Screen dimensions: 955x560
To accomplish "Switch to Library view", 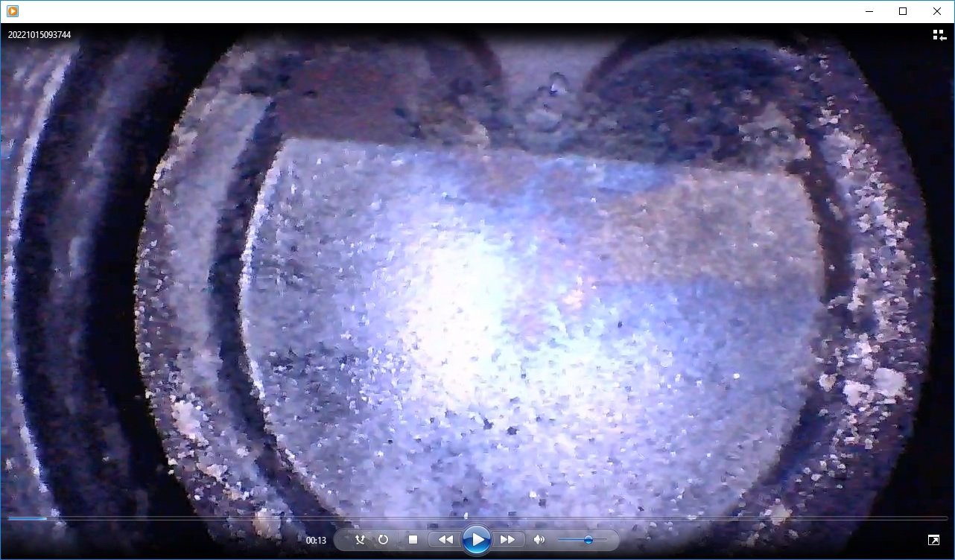I will 939,34.
